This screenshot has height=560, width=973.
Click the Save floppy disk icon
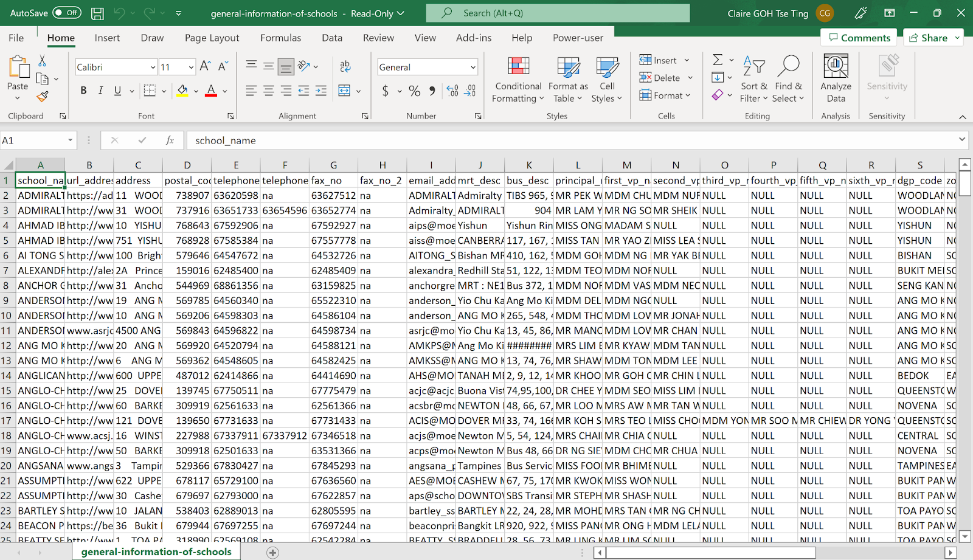(x=97, y=13)
